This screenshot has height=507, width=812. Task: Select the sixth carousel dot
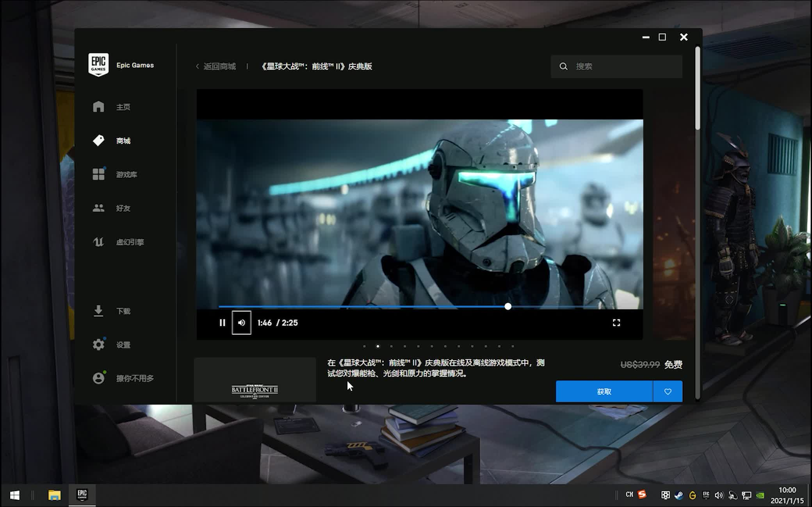click(x=432, y=346)
